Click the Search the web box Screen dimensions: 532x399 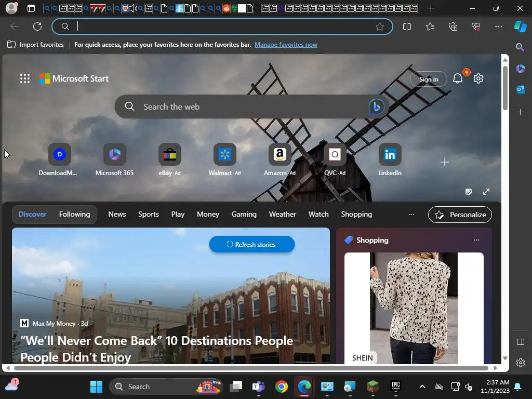point(252,107)
